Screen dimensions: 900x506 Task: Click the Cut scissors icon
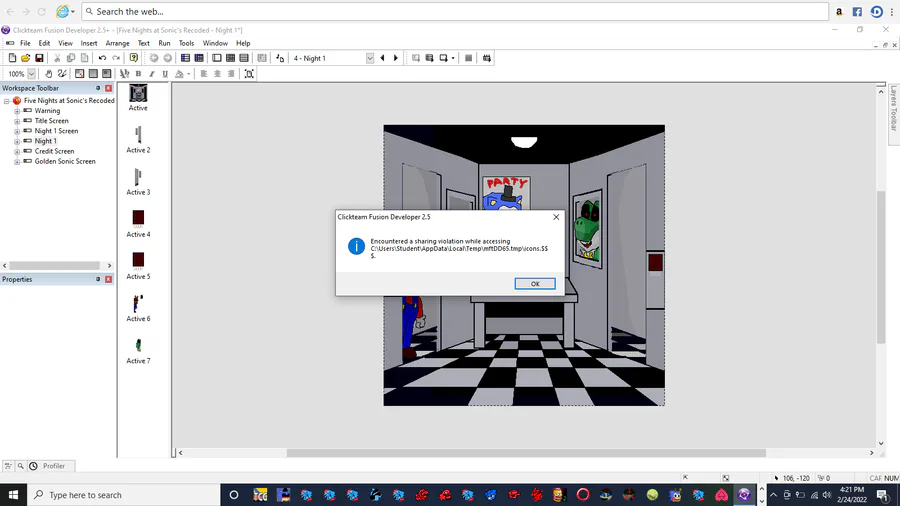click(57, 58)
